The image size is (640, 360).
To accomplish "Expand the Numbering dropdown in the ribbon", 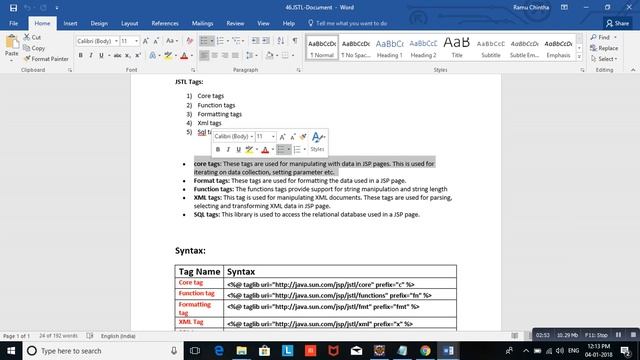I will tap(228, 41).
